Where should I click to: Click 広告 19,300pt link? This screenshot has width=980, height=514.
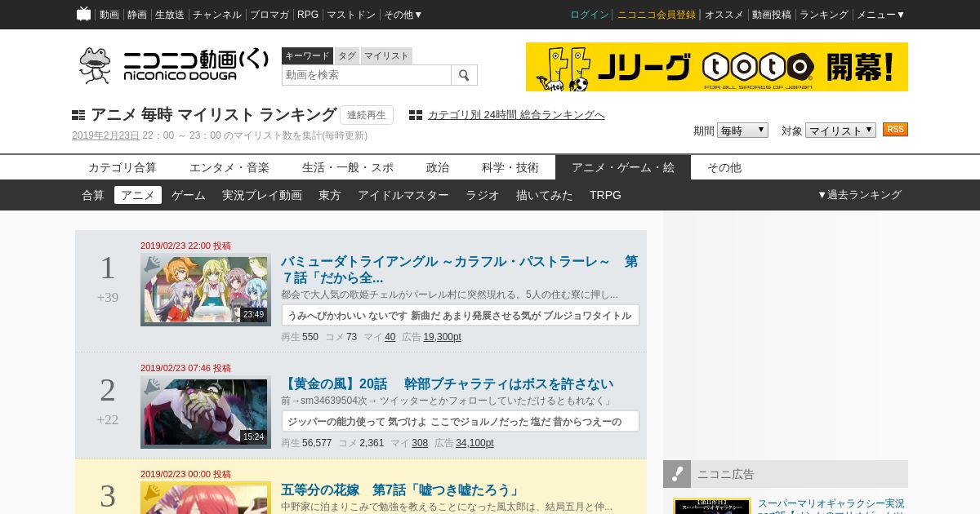coord(442,337)
